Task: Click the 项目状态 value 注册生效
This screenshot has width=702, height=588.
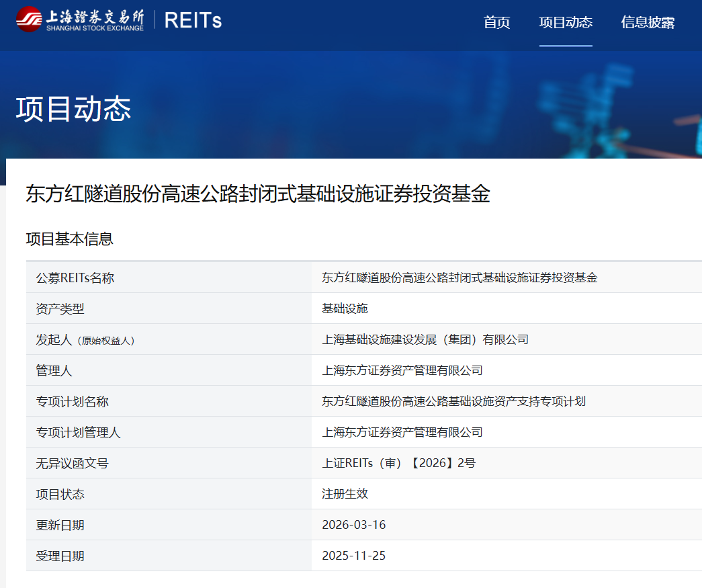Action: pyautogui.click(x=345, y=494)
